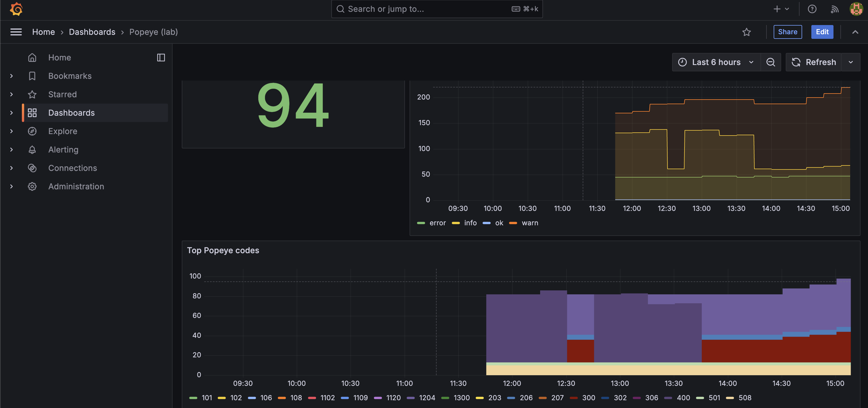Click the Grafana logo icon
Image resolution: width=868 pixels, height=408 pixels.
point(16,9)
